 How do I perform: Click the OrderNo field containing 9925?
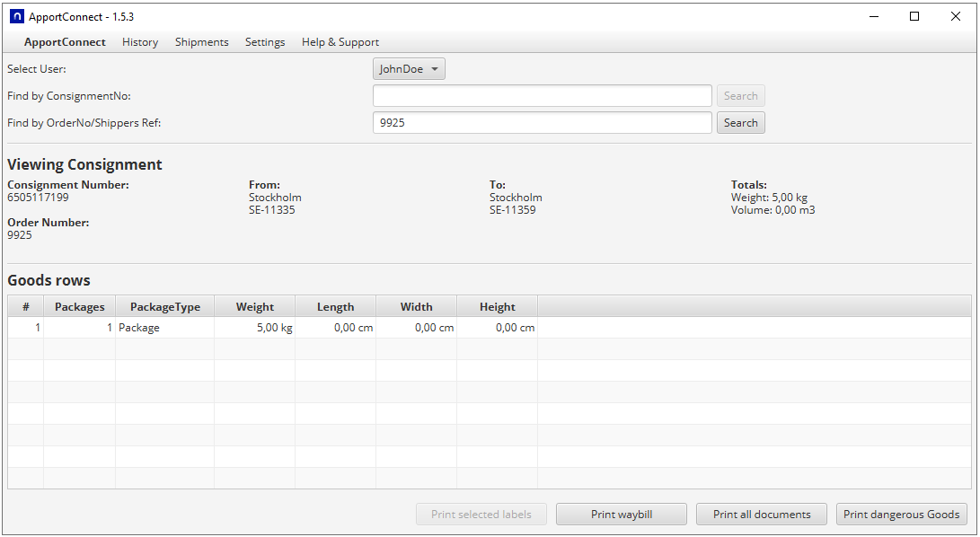[x=542, y=123]
